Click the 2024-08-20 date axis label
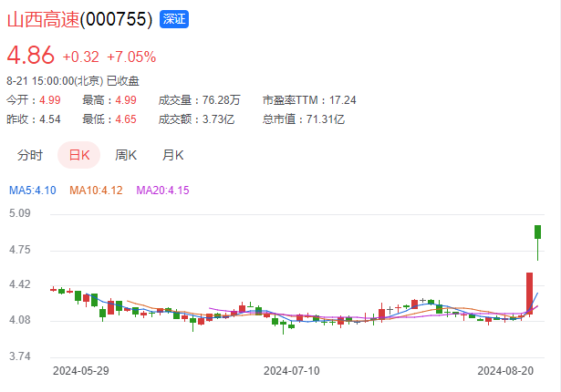 (x=505, y=370)
